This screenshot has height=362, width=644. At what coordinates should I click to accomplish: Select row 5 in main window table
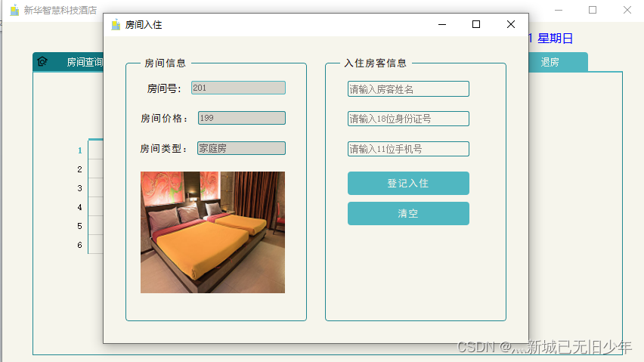pyautogui.click(x=79, y=226)
